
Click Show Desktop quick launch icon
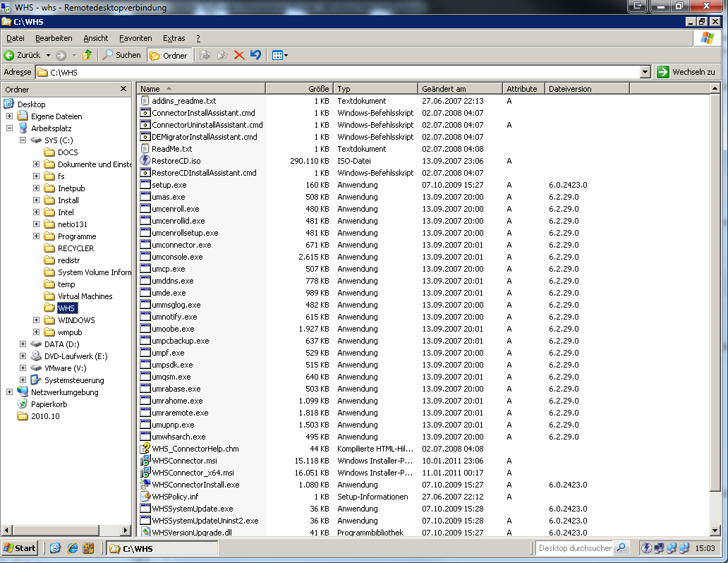click(x=55, y=549)
